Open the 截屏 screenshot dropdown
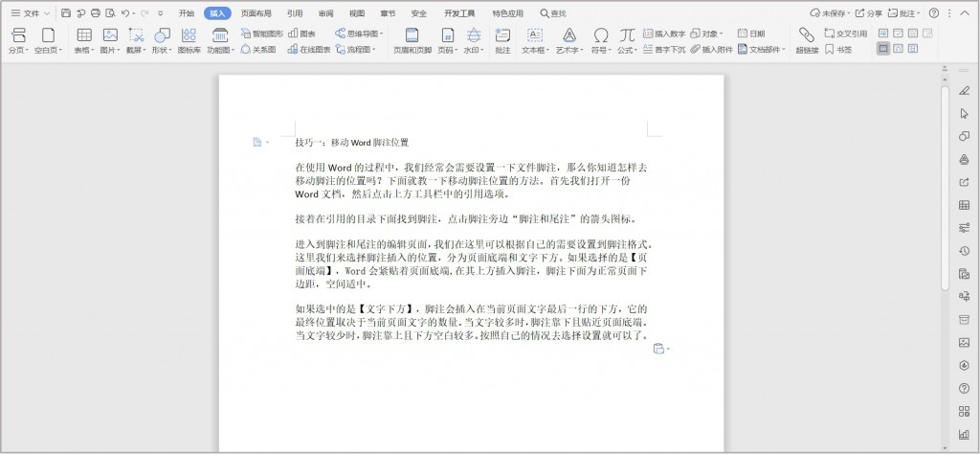Viewport: 980px width, 455px height. [x=136, y=41]
